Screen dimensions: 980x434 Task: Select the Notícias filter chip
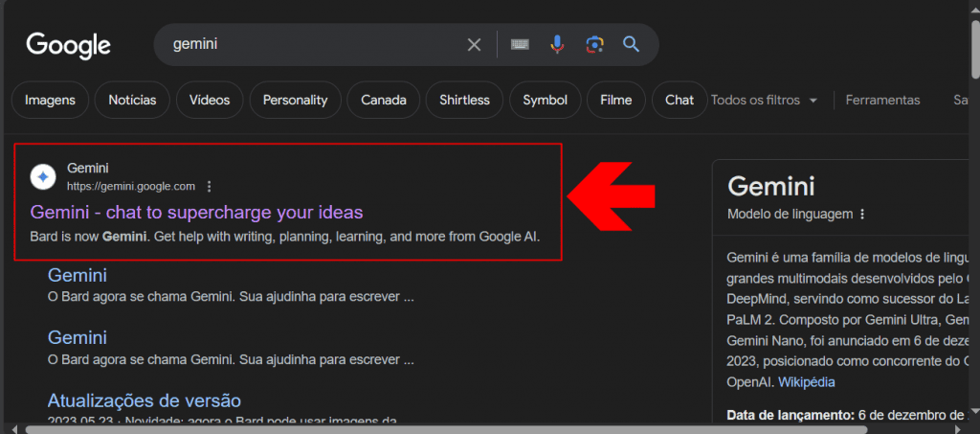pos(132,100)
